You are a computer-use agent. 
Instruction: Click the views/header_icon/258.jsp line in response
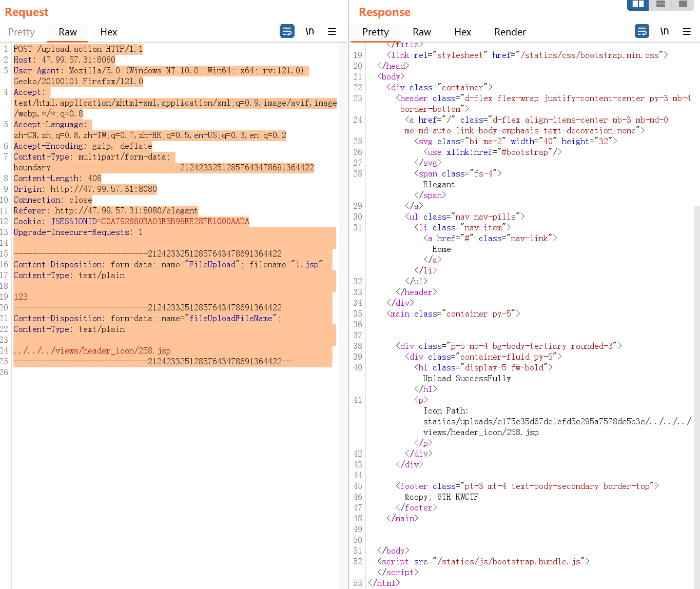(x=481, y=433)
